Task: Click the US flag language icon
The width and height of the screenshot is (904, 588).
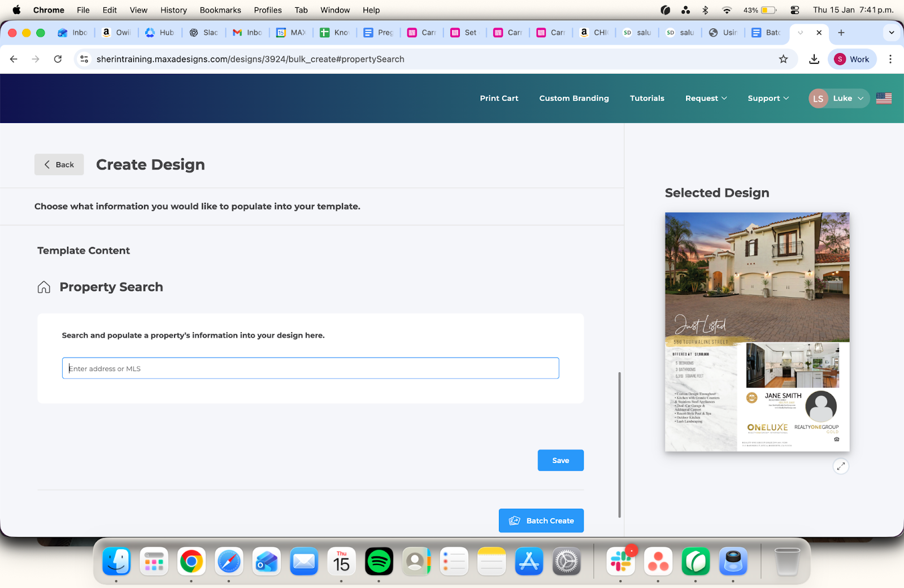Action: [884, 98]
